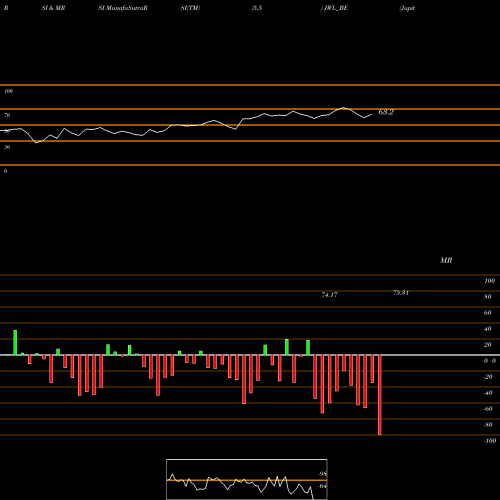
Task: Click the 74.17 value above MR bars
Action: click(x=329, y=295)
